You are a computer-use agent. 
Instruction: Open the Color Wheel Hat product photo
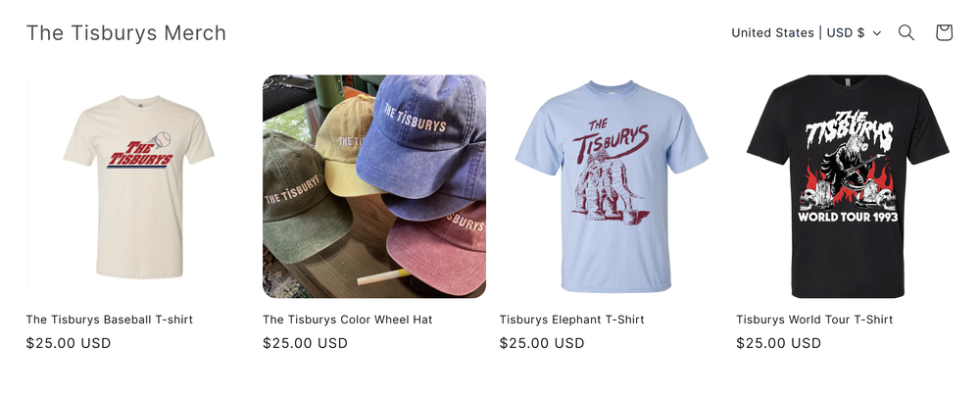pos(374,186)
